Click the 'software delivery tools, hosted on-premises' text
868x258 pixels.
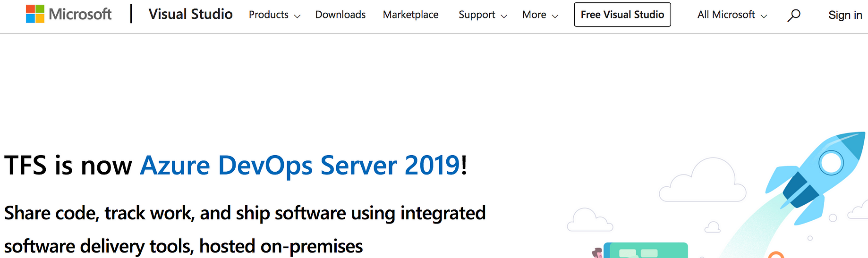click(183, 246)
